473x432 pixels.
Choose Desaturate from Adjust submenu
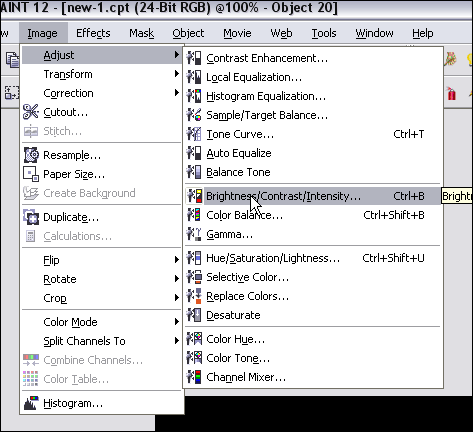tap(313, 315)
